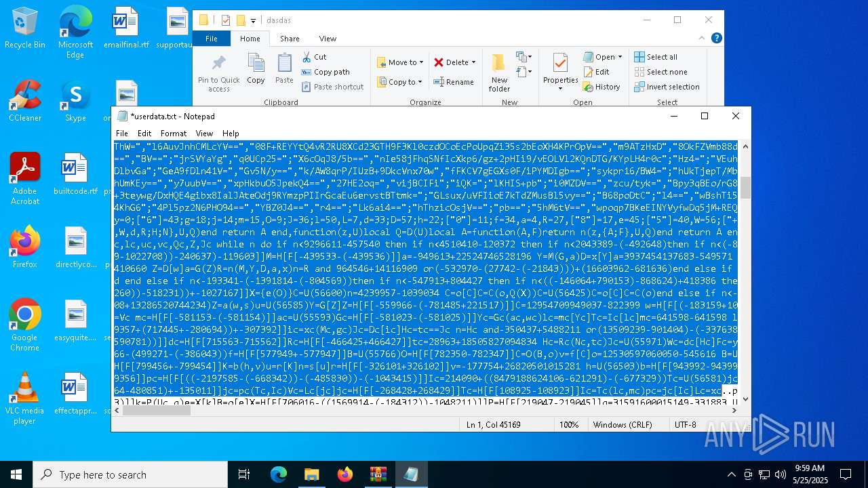This screenshot has height=488, width=868.
Task: Click the volume icon in system tray
Action: [x=781, y=474]
